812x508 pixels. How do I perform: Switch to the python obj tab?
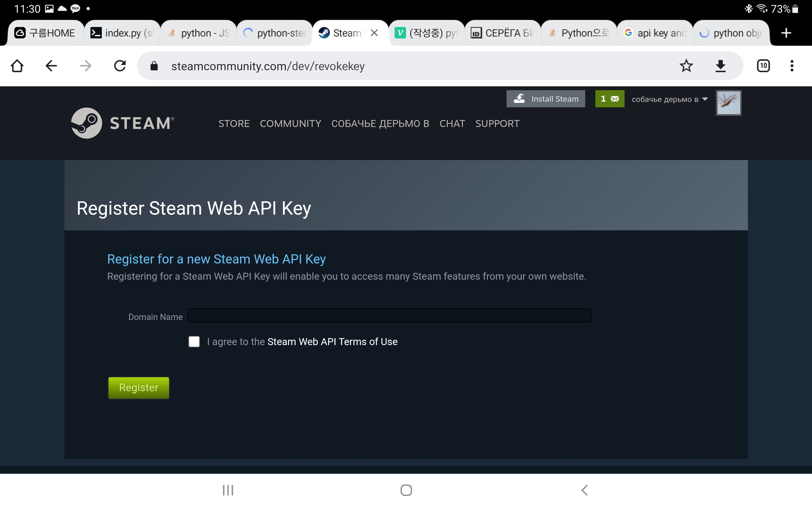pyautogui.click(x=731, y=33)
